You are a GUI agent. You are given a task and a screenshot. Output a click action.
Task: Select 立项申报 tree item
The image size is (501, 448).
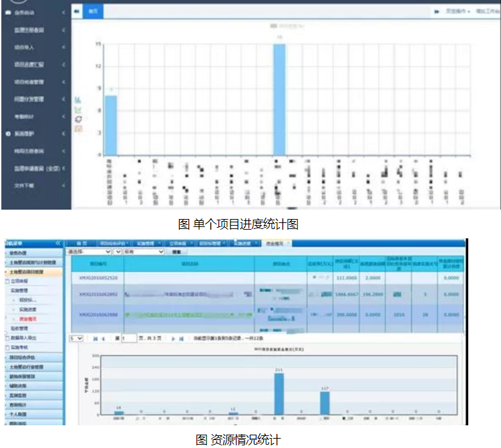click(x=19, y=281)
